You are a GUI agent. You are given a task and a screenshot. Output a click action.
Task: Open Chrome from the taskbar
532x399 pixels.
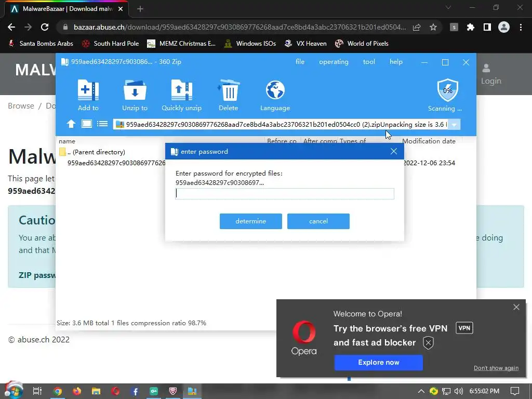coord(58,391)
